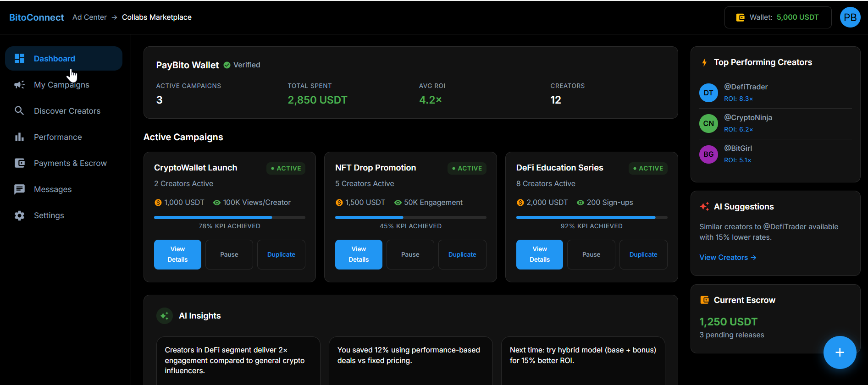This screenshot has height=385, width=868.
Task: Click the Discover Creators search icon
Action: 19,111
